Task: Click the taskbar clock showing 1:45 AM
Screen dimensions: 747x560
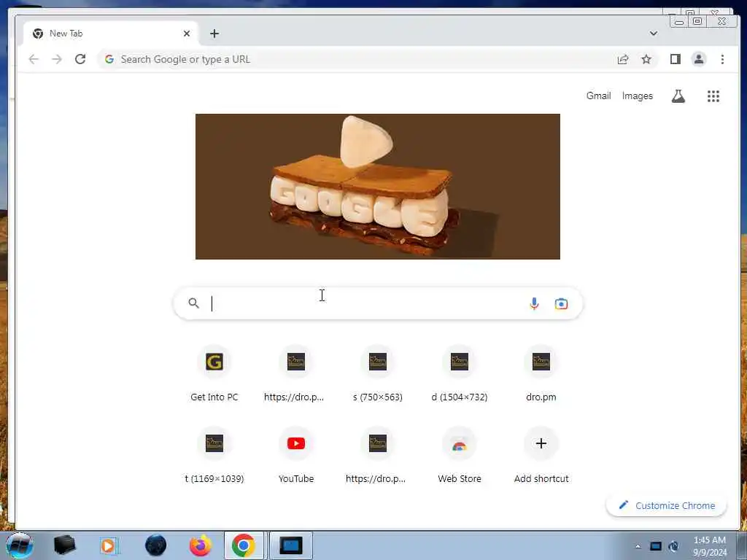Action: pyautogui.click(x=709, y=546)
